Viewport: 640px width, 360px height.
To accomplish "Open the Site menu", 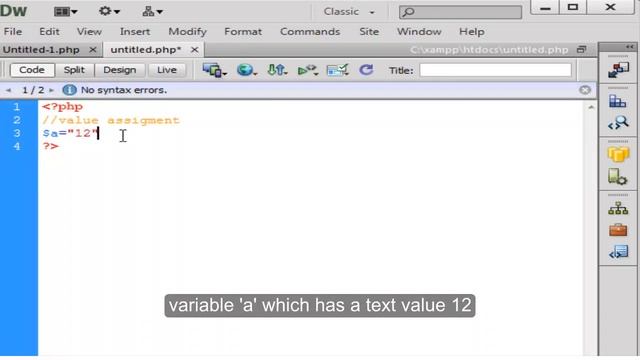I will click(369, 31).
